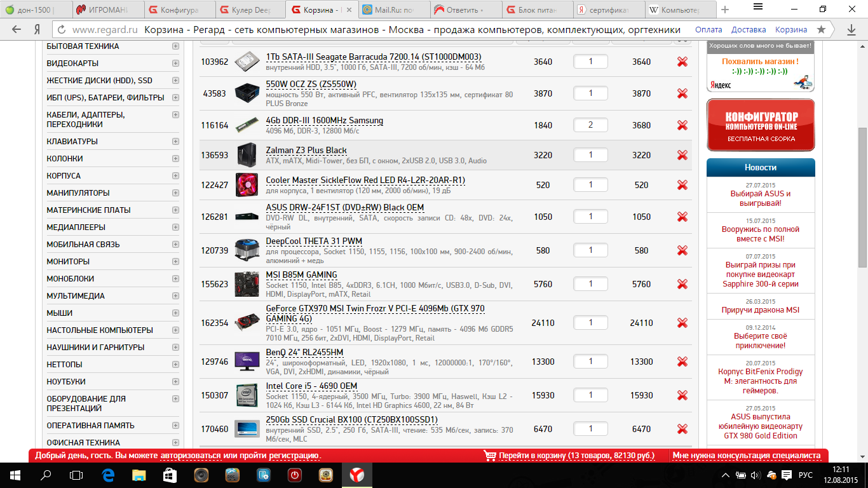The height and width of the screenshot is (488, 868).
Task: Open the МЫШИ category in sidebar
Action: [60, 313]
